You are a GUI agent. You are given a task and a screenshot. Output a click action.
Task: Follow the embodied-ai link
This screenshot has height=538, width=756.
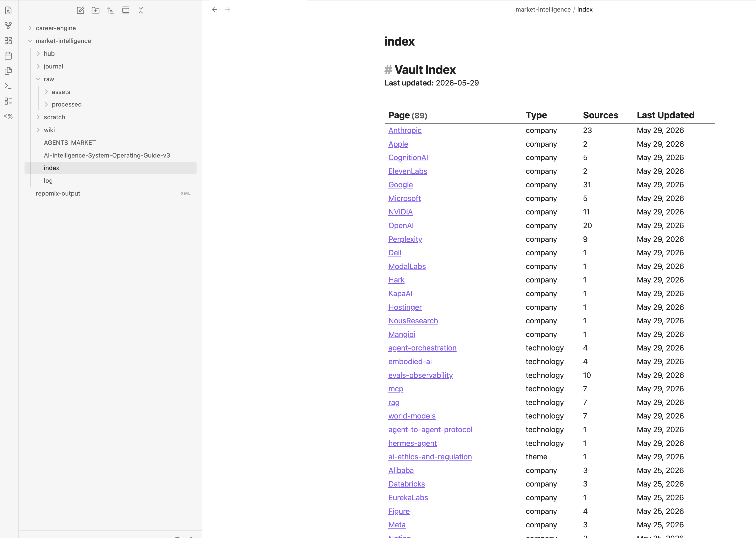[410, 362]
